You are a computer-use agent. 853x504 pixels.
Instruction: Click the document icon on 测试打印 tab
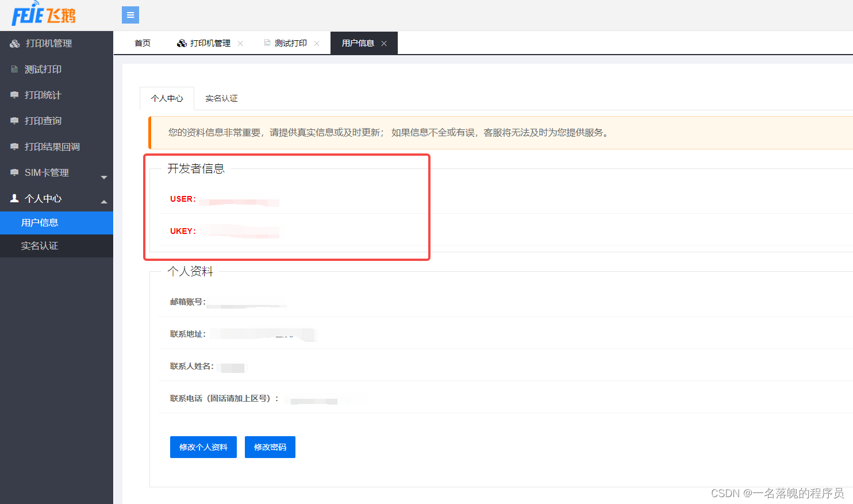(x=267, y=43)
